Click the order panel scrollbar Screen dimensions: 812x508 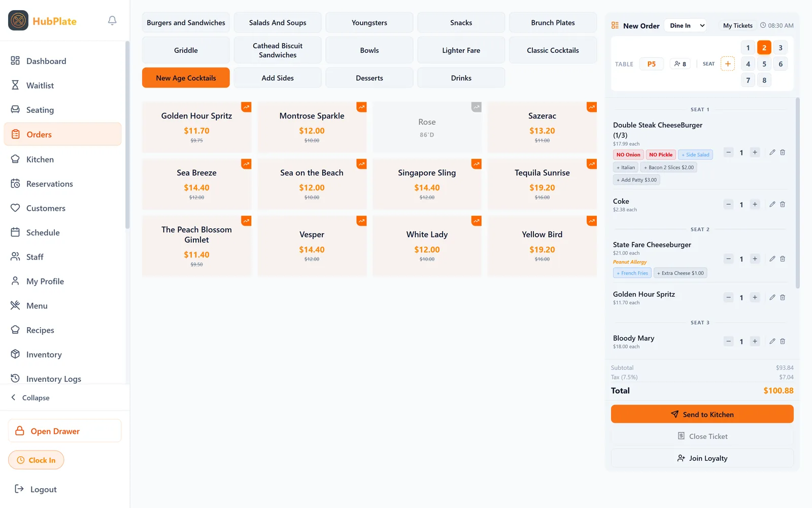(797, 193)
